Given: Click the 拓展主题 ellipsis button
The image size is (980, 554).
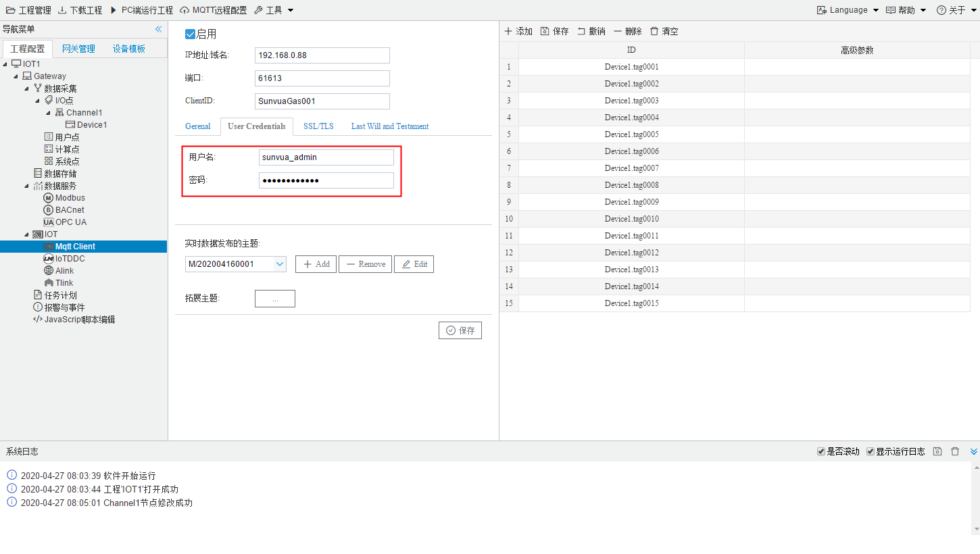Looking at the screenshot, I should click(275, 299).
